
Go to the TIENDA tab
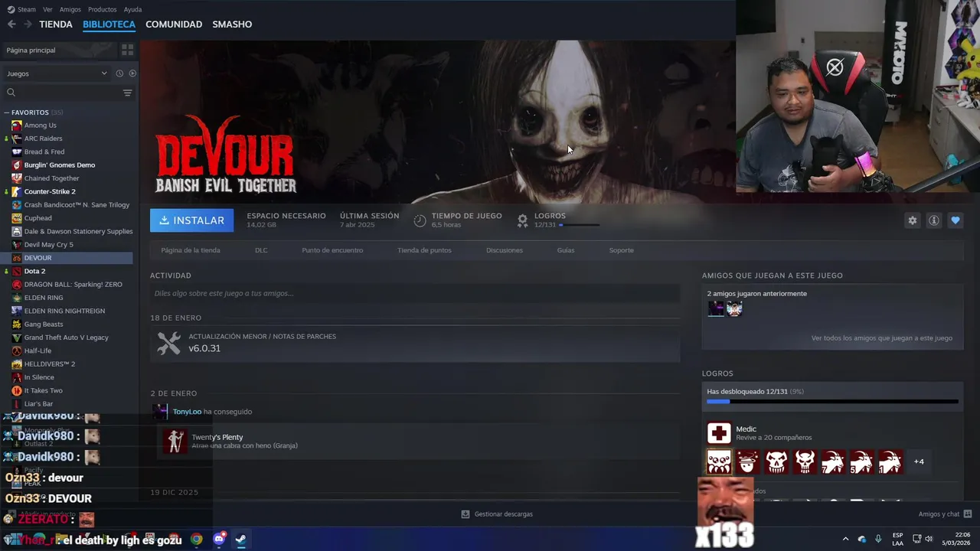(x=56, y=24)
